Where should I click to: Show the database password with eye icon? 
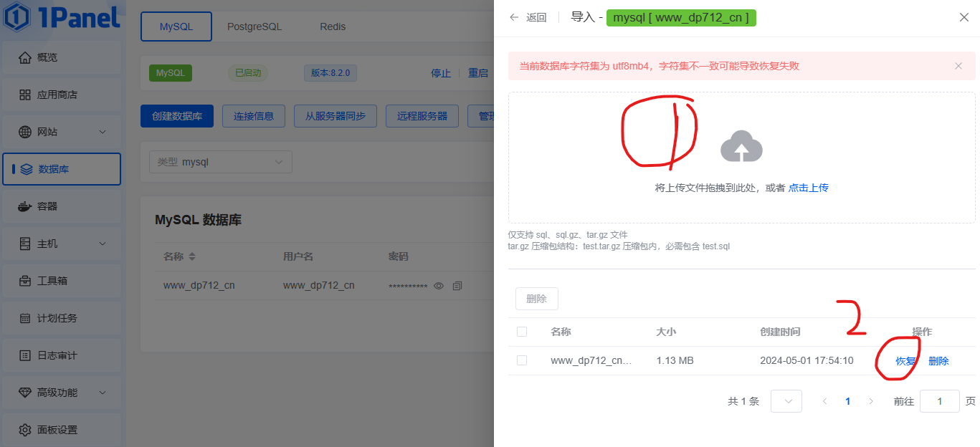[439, 286]
